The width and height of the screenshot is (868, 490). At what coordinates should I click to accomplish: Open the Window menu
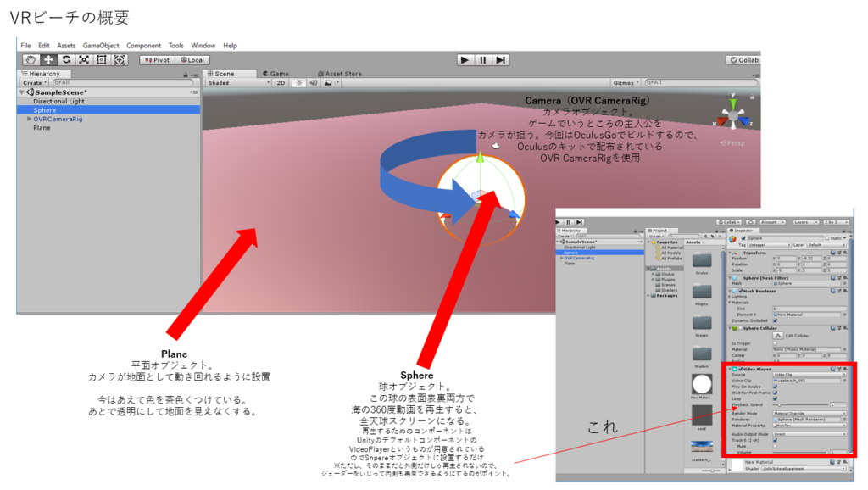tap(203, 46)
